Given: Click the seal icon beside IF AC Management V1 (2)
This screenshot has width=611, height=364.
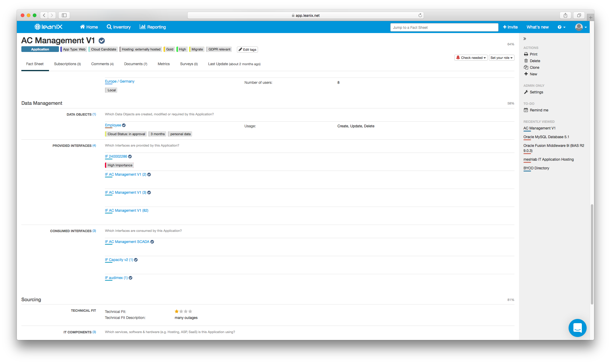Looking at the screenshot, I should click(149, 174).
